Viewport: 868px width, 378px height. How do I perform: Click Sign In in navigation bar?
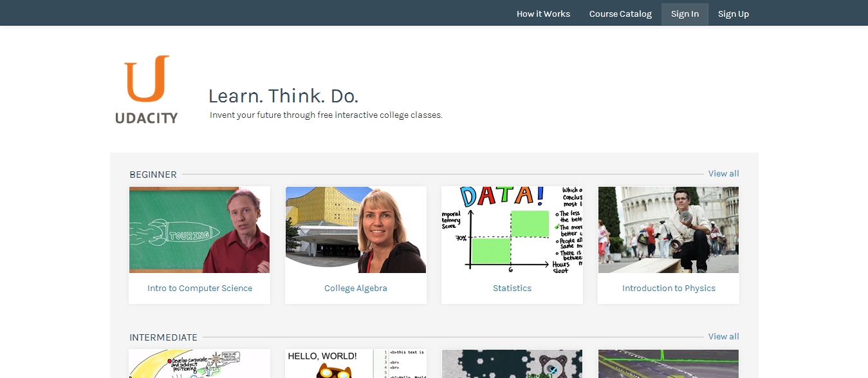tap(685, 14)
